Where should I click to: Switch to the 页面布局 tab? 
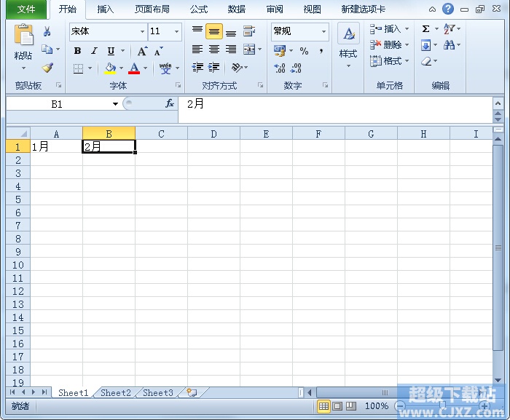[x=152, y=9]
